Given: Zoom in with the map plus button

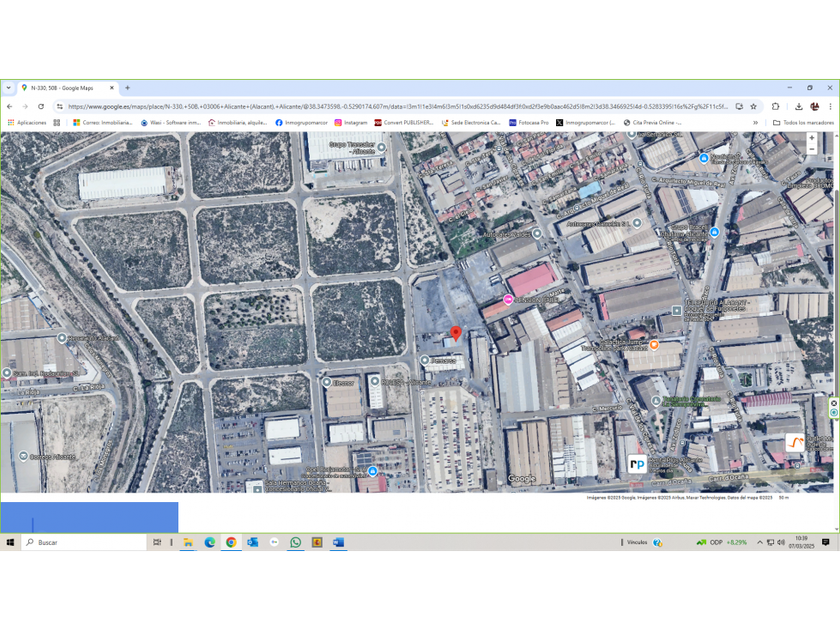Looking at the screenshot, I should pos(812,138).
